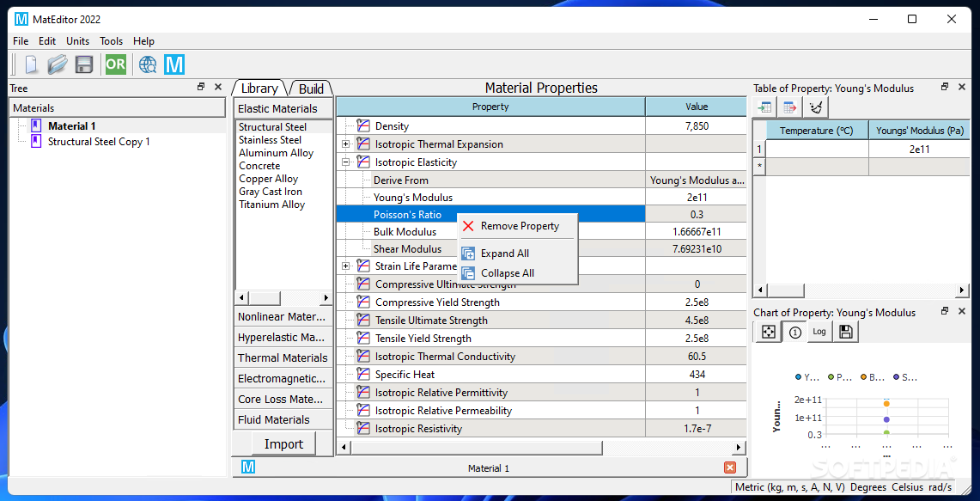Viewport: 980px width, 501px height.
Task: Click the fit chart view icon
Action: point(769,332)
